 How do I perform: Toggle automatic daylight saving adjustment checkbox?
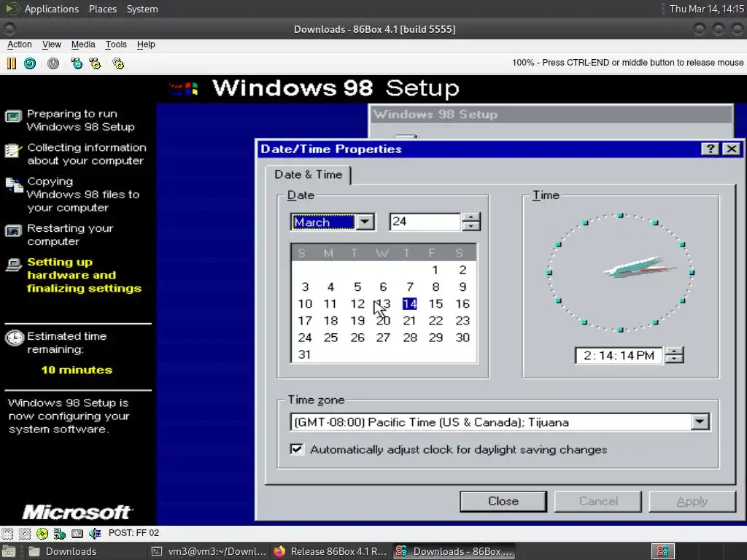coord(296,449)
